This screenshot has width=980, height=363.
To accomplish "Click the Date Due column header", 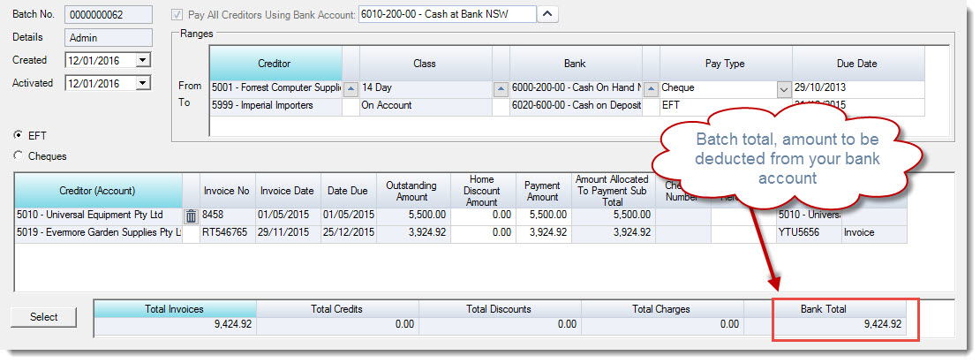I will coord(348,191).
